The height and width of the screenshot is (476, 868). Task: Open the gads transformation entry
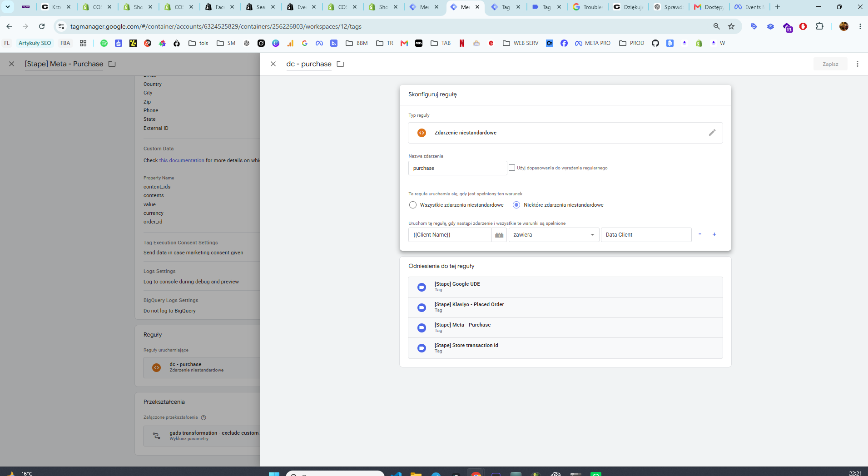[202, 436]
